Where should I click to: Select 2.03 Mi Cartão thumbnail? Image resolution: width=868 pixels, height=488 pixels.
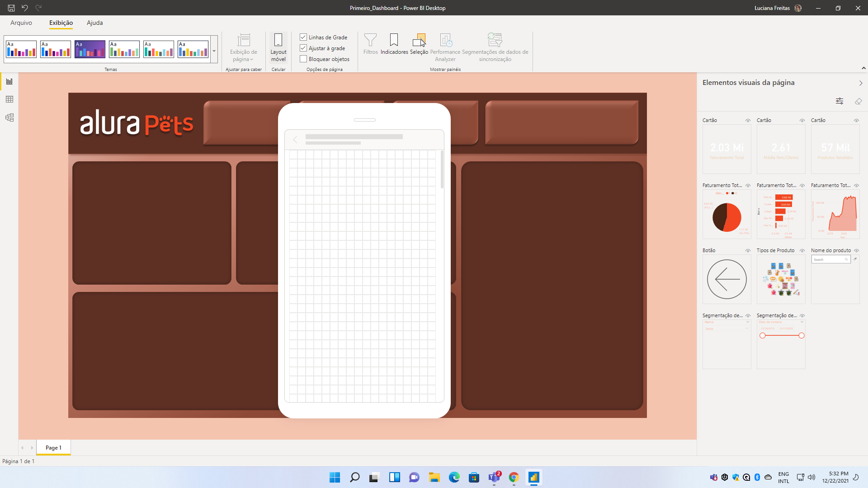pyautogui.click(x=726, y=149)
